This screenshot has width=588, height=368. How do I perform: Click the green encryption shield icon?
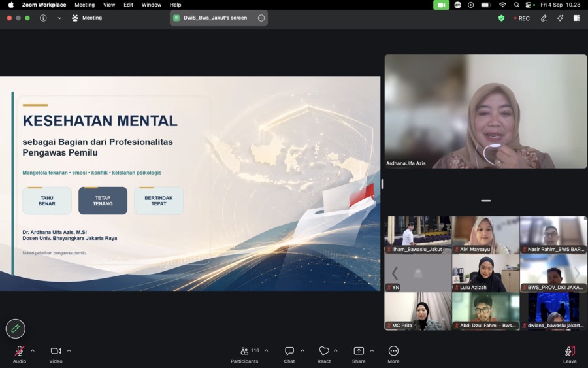501,18
